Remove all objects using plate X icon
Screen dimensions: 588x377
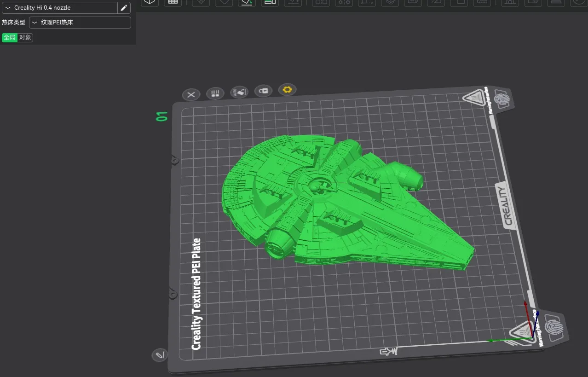click(x=191, y=95)
